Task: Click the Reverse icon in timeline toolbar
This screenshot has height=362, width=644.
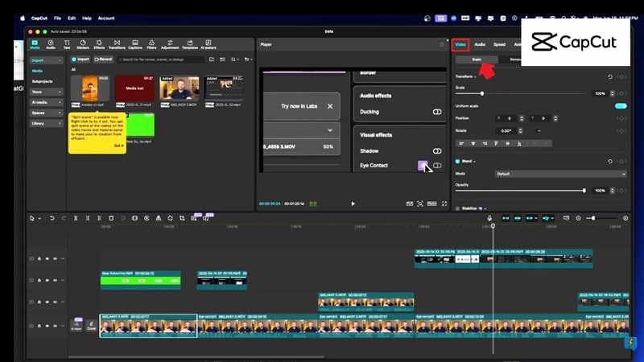Action: tap(147, 218)
